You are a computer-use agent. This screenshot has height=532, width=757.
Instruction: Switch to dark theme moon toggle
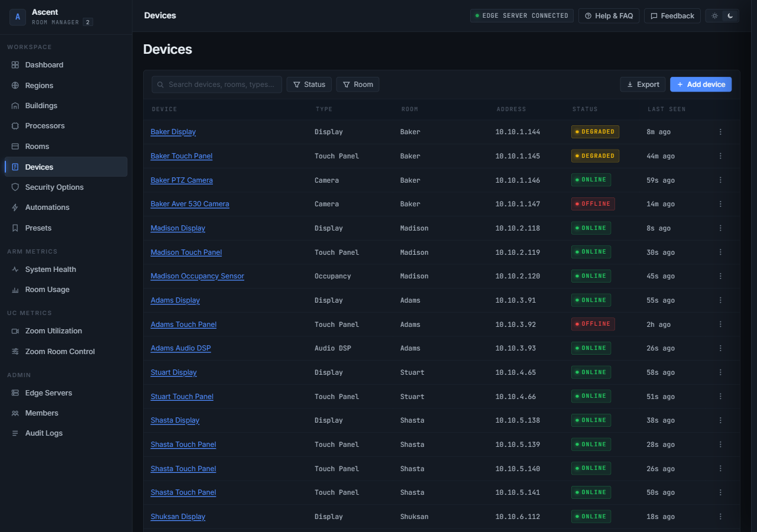(730, 16)
